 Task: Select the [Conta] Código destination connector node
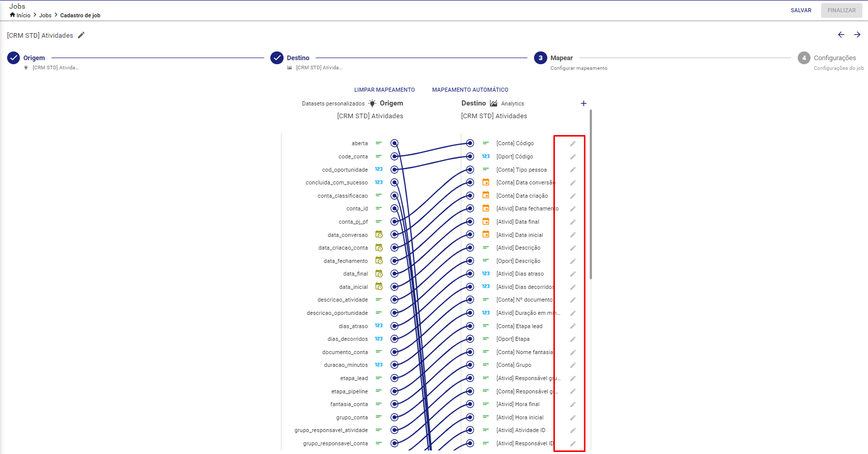[470, 143]
